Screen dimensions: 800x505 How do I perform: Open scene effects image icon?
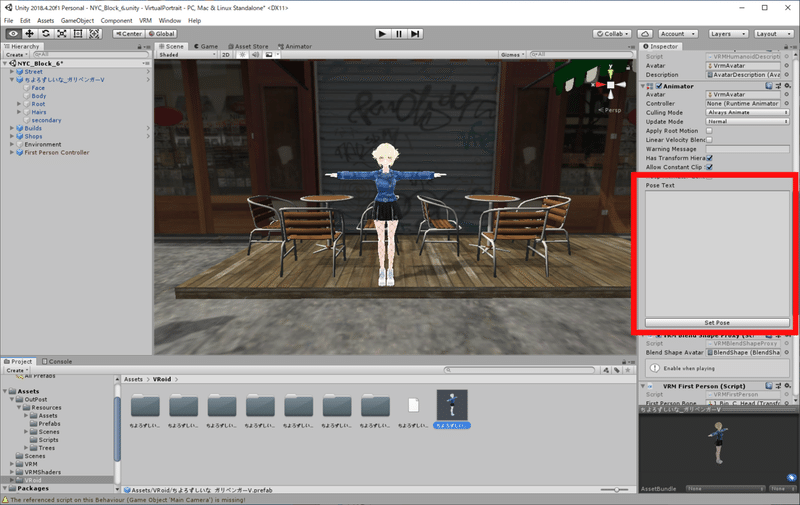269,55
